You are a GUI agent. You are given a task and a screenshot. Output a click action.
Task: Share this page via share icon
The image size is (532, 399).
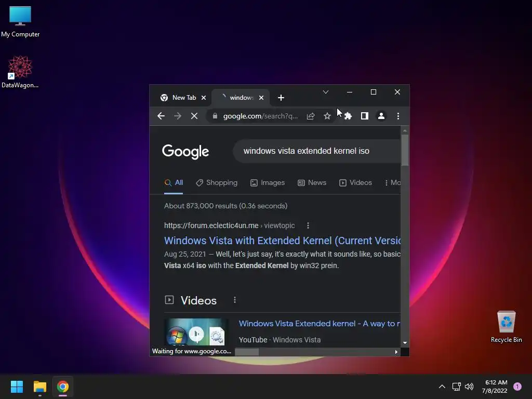[311, 116]
